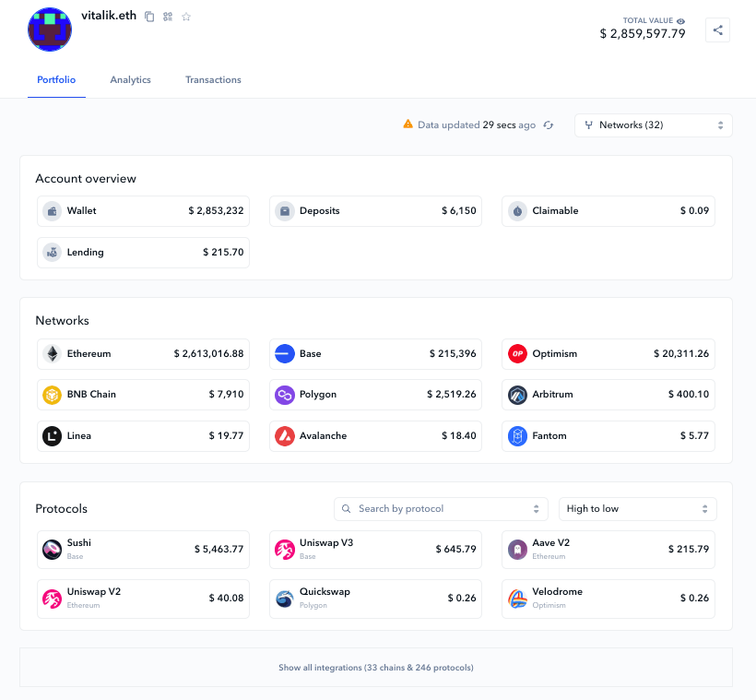Click the Velodrome protocol logo

pos(517,599)
